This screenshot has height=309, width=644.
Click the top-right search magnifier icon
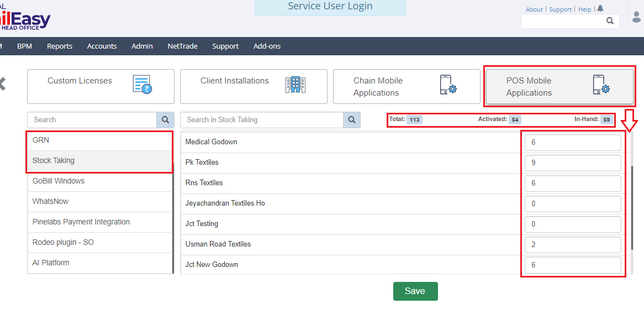(x=610, y=21)
